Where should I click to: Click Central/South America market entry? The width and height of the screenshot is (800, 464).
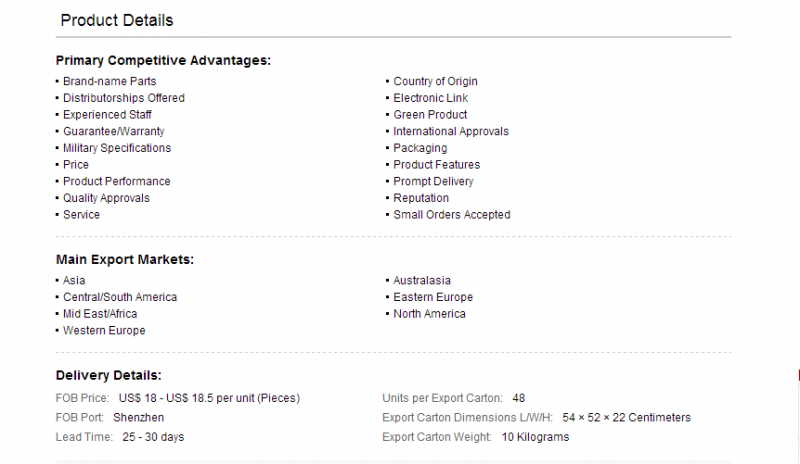[120, 297]
